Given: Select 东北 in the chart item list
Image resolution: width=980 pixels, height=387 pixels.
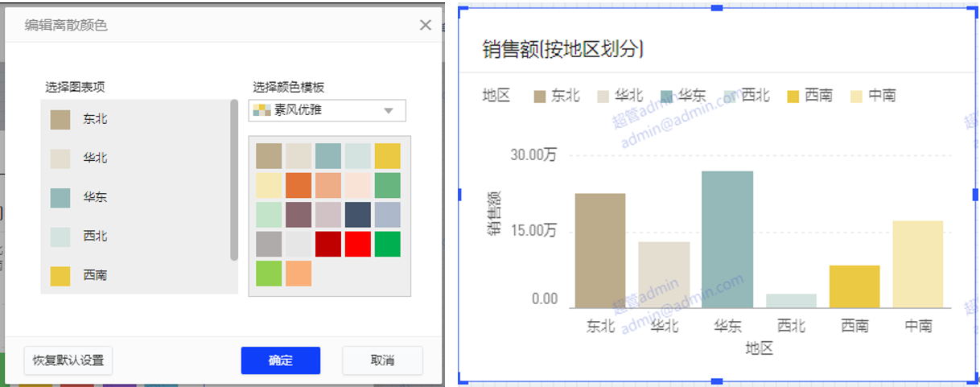Looking at the screenshot, I should pos(95,120).
